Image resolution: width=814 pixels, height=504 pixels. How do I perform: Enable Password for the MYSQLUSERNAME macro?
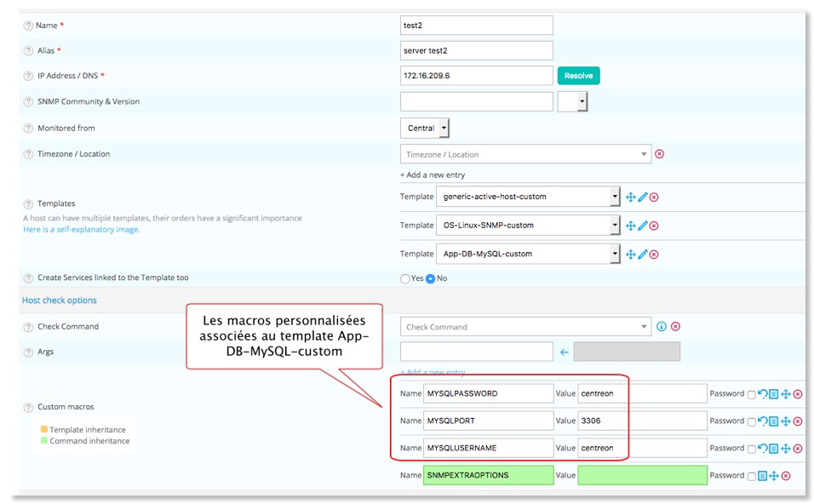tap(751, 448)
